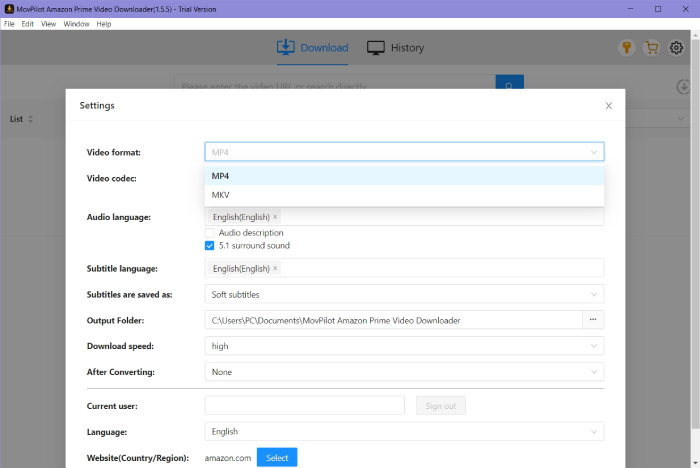Choose MP4 option in dropdown

[x=220, y=176]
